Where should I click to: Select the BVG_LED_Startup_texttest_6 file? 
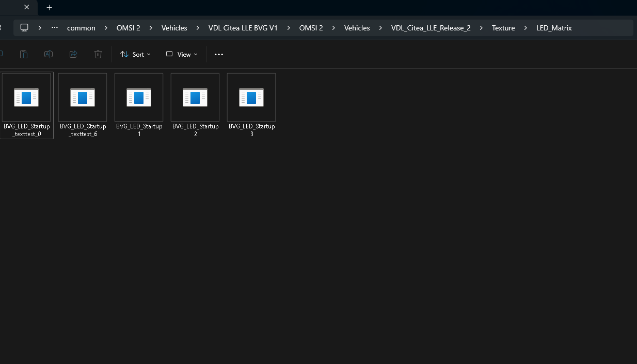click(83, 105)
